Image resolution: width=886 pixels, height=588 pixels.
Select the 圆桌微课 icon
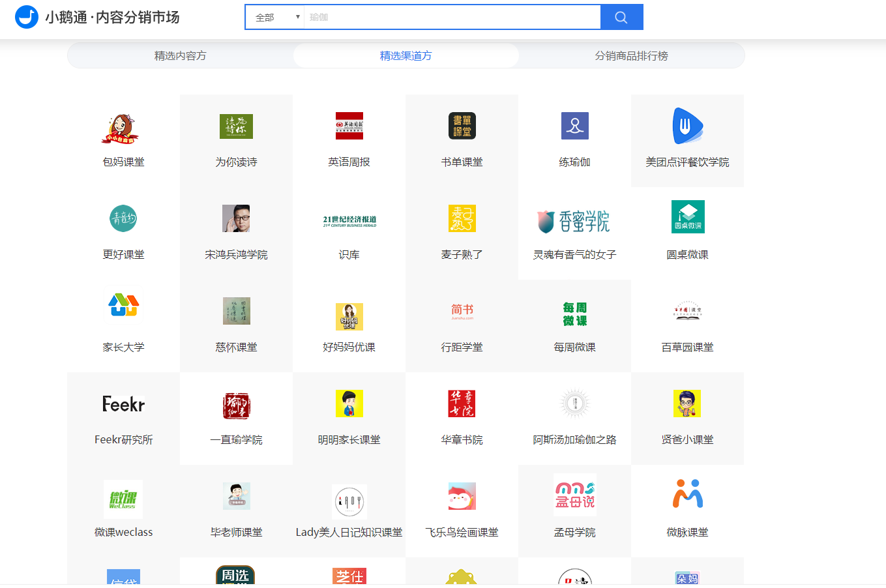688,216
